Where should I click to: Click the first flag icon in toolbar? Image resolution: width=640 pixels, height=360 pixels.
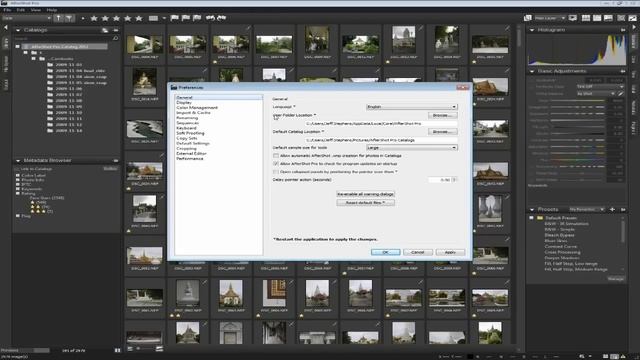click(x=174, y=18)
